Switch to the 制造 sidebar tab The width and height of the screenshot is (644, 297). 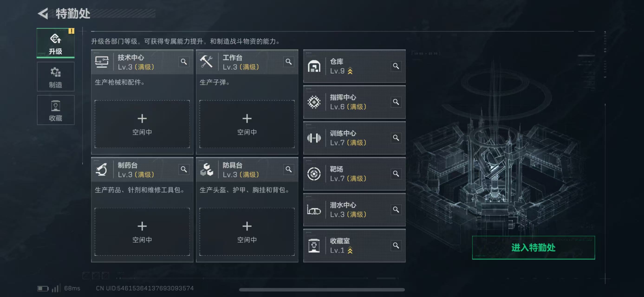55,77
